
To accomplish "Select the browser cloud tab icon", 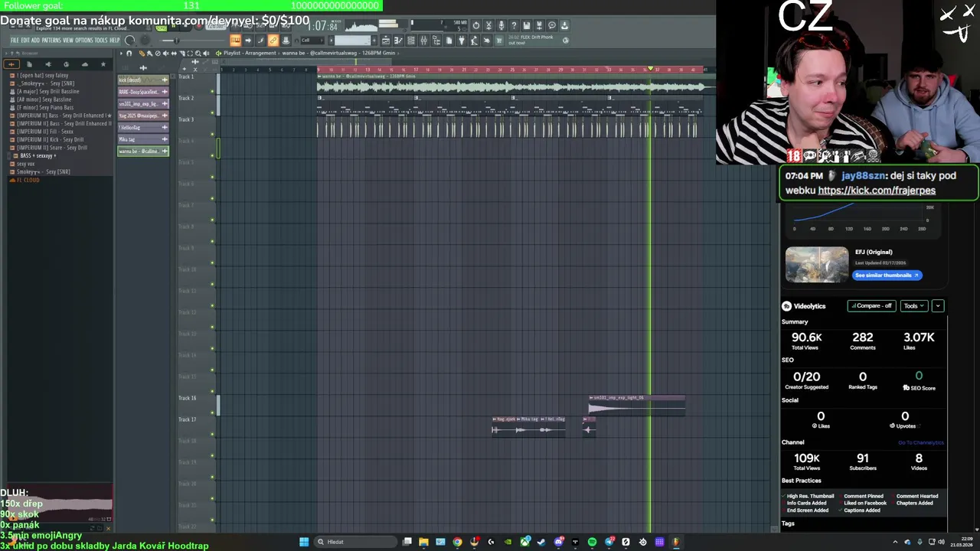I will pyautogui.click(x=85, y=64).
